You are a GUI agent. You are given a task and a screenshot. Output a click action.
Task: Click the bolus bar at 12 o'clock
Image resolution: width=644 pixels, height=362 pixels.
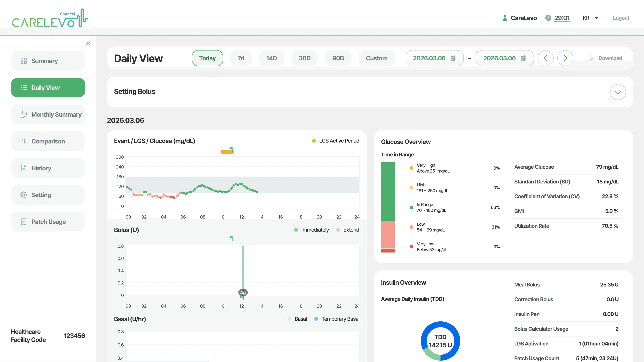(243, 269)
